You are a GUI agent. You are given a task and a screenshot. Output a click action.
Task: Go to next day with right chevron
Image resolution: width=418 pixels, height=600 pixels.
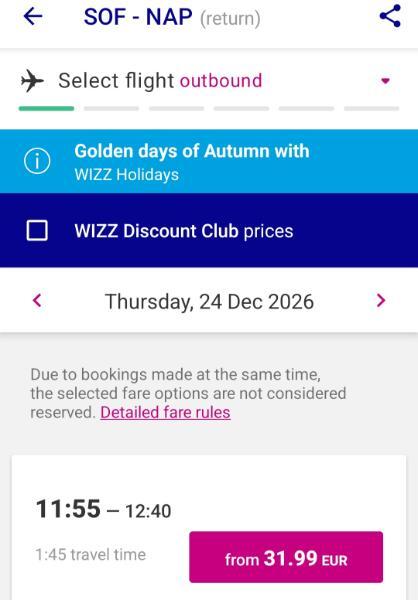click(381, 300)
